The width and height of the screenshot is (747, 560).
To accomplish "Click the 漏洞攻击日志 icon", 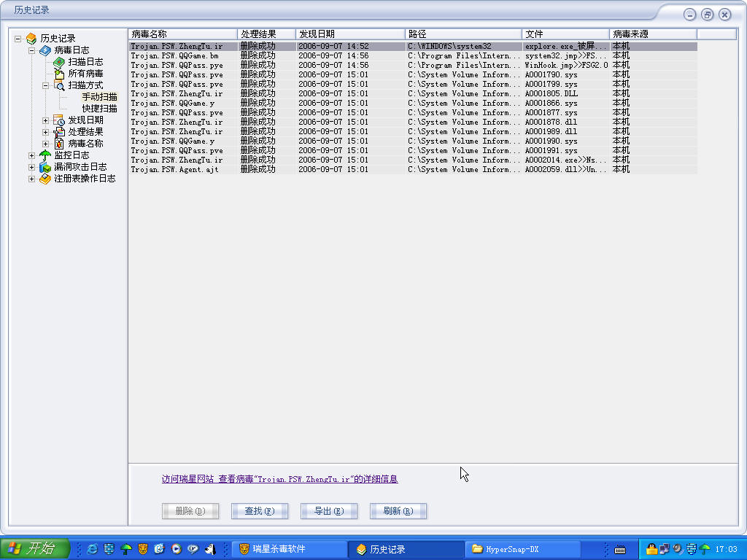I will [45, 167].
